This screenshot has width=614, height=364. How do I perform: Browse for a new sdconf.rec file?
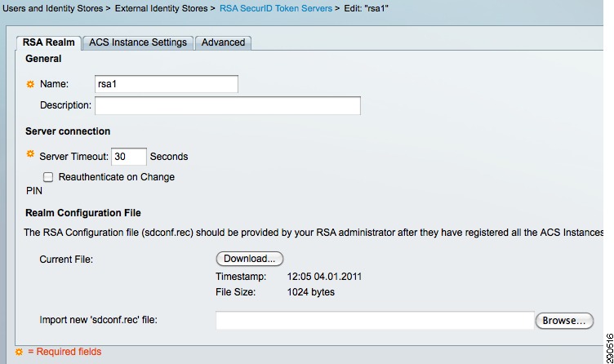[564, 321]
